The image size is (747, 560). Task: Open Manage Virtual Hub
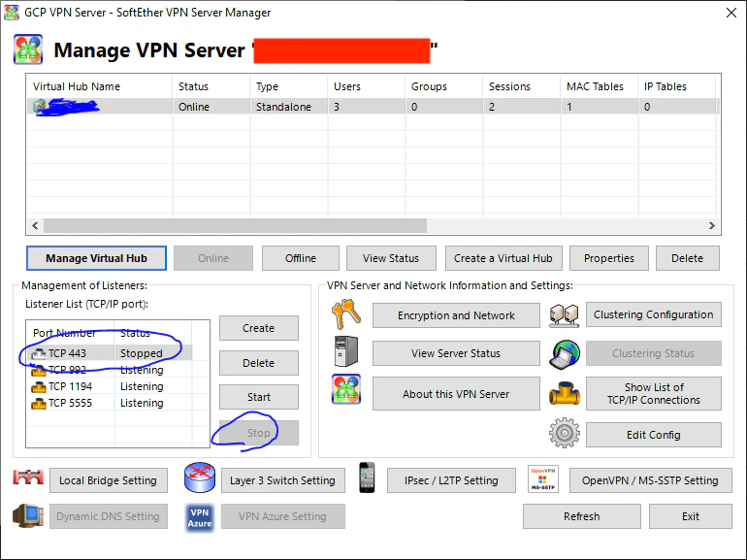point(96,258)
